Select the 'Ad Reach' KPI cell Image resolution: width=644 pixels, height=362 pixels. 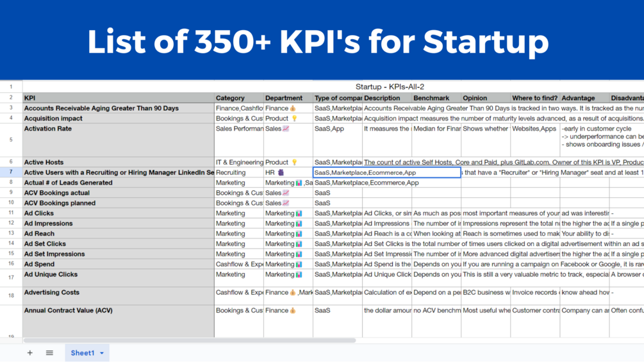[119, 233]
